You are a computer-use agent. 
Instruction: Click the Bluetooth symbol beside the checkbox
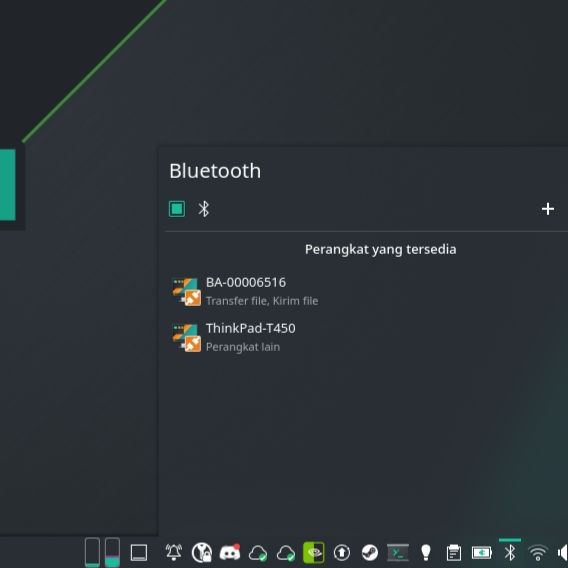pos(204,209)
